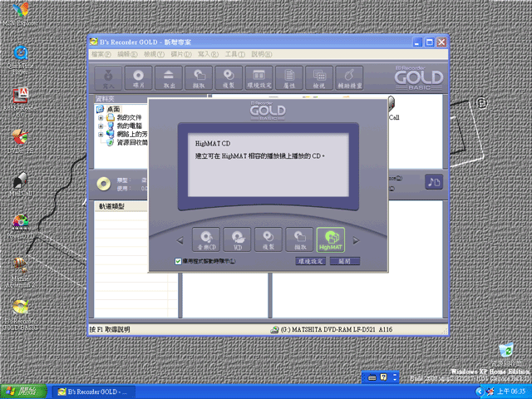Viewport: 532px width, 399px height.
Task: Click the clock showing 上午 06:35
Action: (x=512, y=392)
